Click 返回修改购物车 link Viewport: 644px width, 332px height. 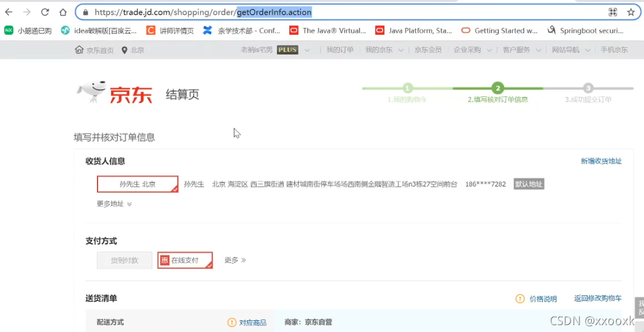(598, 298)
